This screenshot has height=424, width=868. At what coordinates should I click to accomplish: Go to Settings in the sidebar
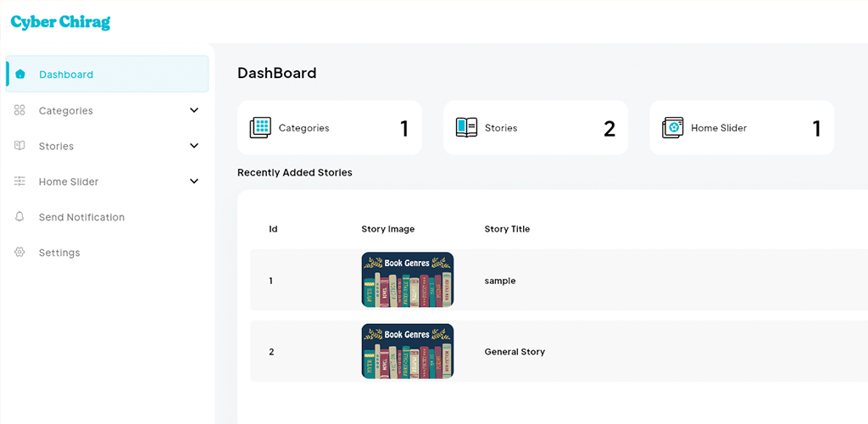point(59,253)
